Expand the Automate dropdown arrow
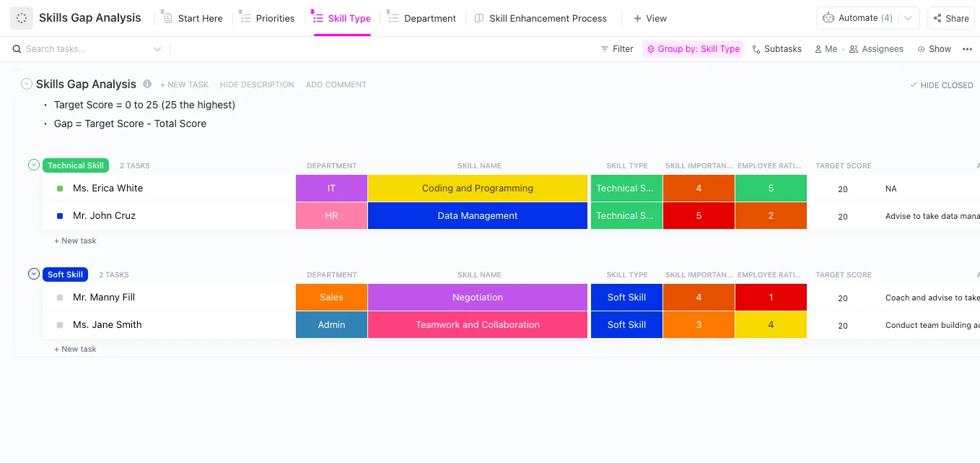Viewport: 980px width, 463px height. click(x=909, y=18)
